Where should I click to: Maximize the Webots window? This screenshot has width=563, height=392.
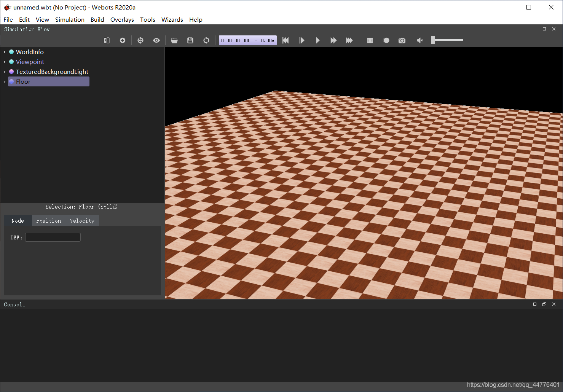529,7
